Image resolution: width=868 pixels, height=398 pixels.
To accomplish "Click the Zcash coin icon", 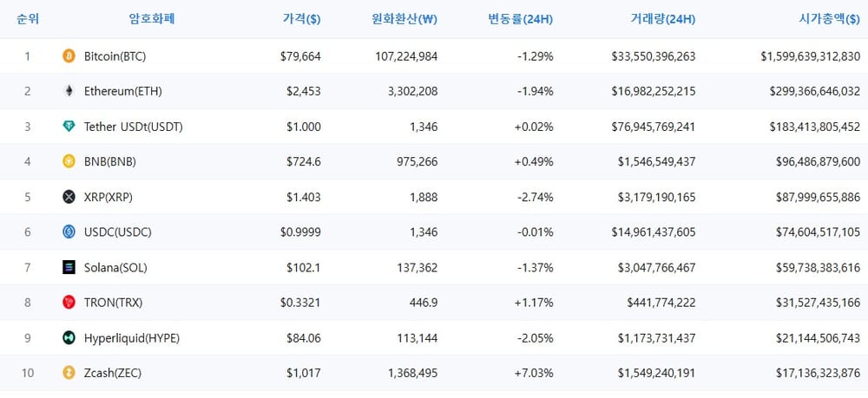I will (69, 373).
